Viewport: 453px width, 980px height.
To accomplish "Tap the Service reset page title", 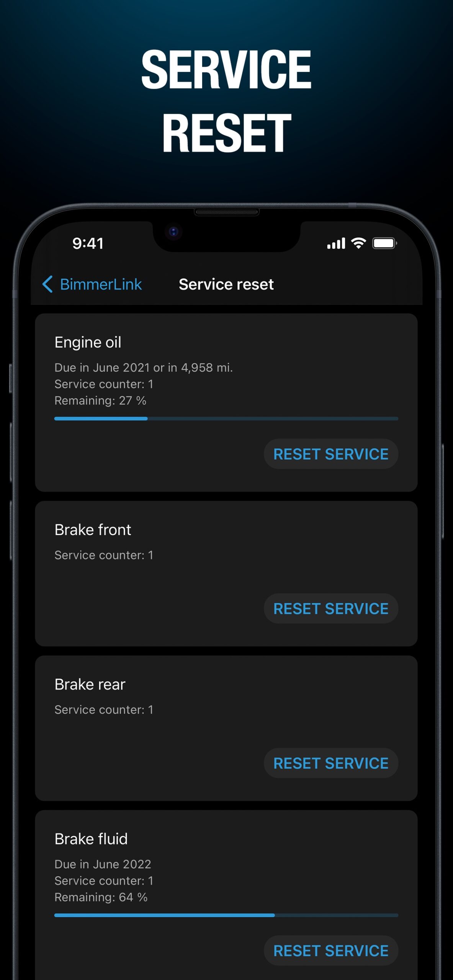I will tap(226, 284).
